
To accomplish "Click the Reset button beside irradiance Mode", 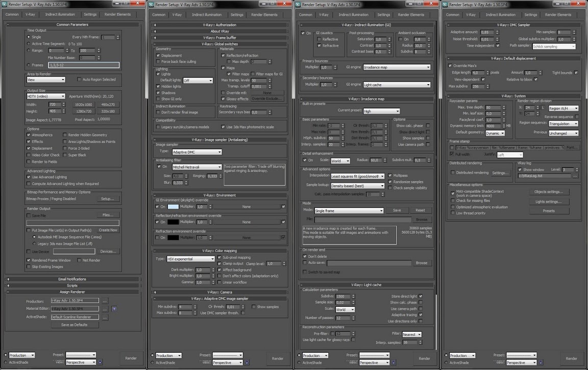I will click(420, 210).
